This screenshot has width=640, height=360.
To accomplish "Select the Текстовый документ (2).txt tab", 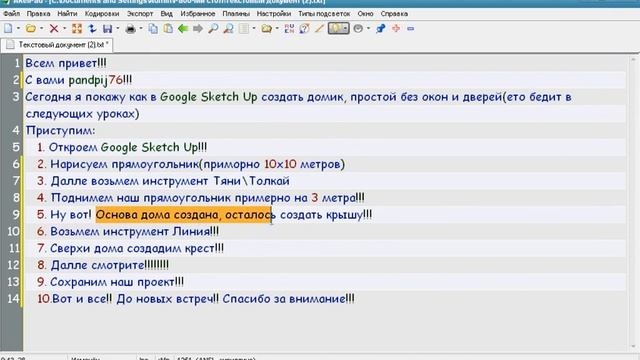I will (57, 44).
